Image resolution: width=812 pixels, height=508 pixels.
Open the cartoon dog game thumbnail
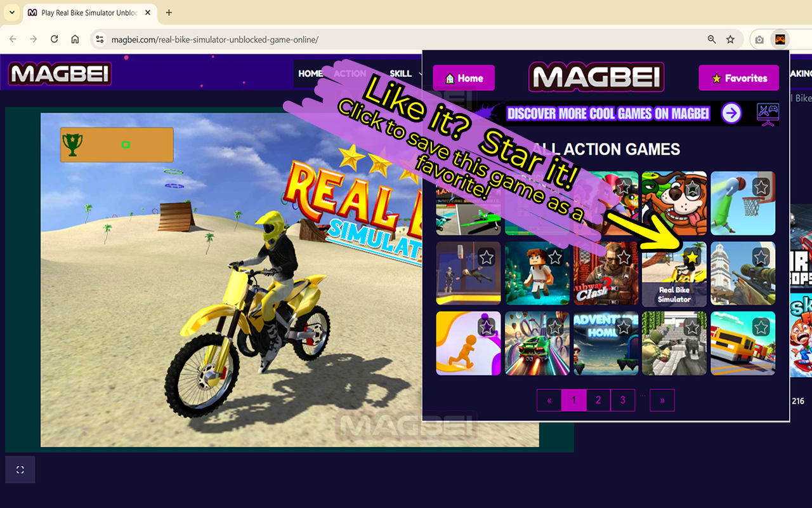tap(674, 203)
